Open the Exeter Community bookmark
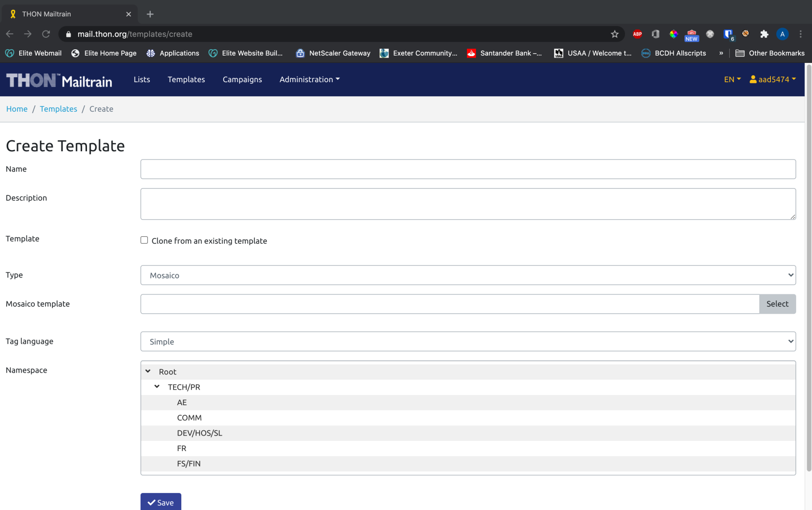This screenshot has width=812, height=510. tap(419, 53)
